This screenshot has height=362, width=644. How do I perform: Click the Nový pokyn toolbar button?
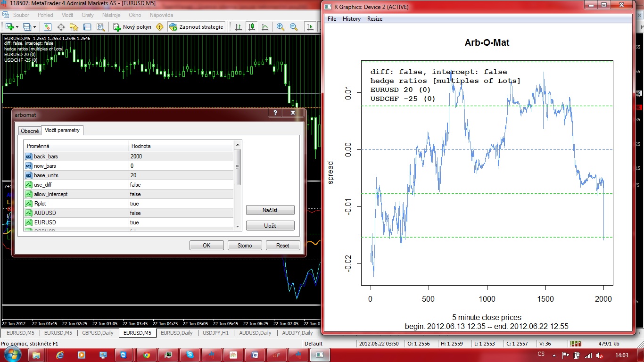133,27
